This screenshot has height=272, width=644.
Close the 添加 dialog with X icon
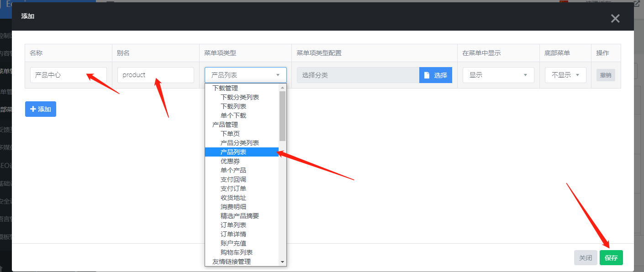(x=615, y=19)
